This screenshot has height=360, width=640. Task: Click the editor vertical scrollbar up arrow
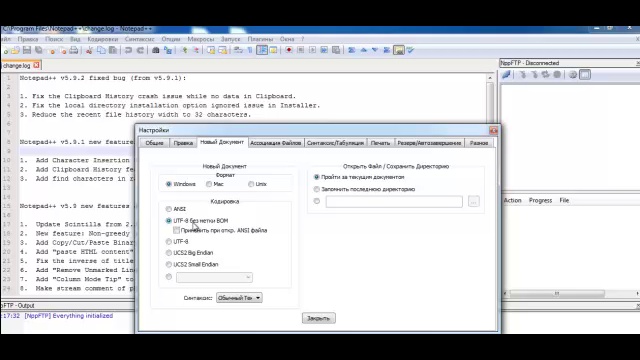(x=490, y=78)
